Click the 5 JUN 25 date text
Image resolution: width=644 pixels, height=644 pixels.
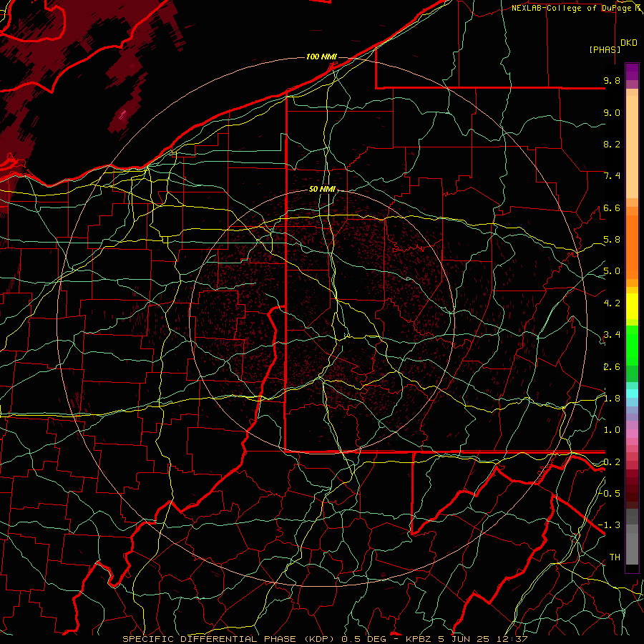pos(463,639)
